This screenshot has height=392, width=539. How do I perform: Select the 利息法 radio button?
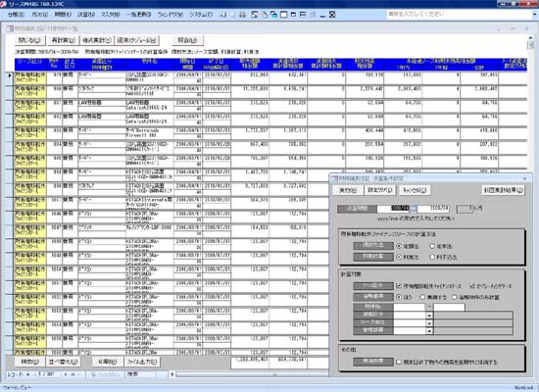pos(399,257)
